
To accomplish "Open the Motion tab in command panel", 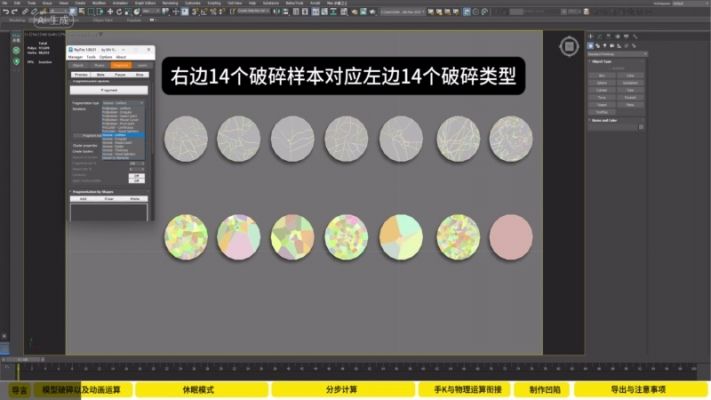I will tap(618, 36).
